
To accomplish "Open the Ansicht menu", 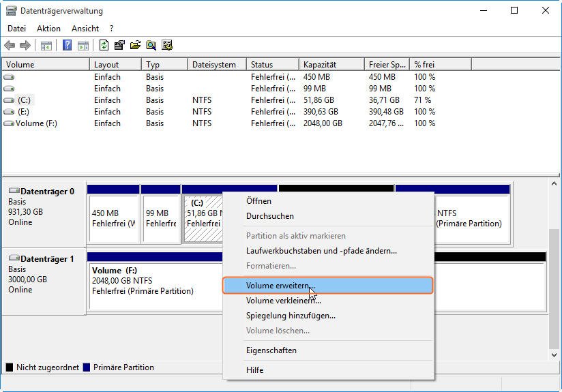I will pos(85,29).
